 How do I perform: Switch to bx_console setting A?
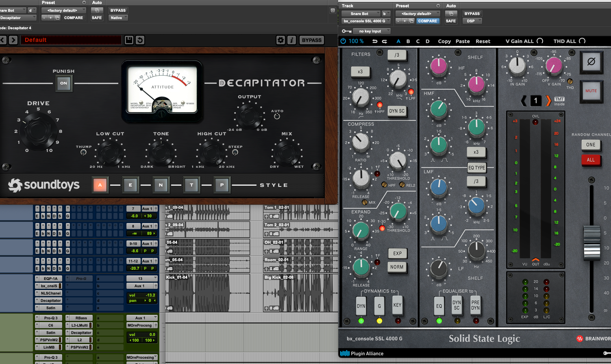398,41
